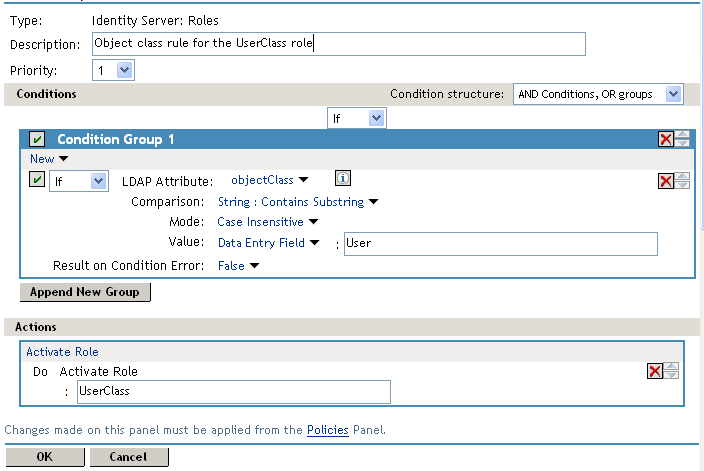
Task: Click the UserClass role name field
Action: 233,392
